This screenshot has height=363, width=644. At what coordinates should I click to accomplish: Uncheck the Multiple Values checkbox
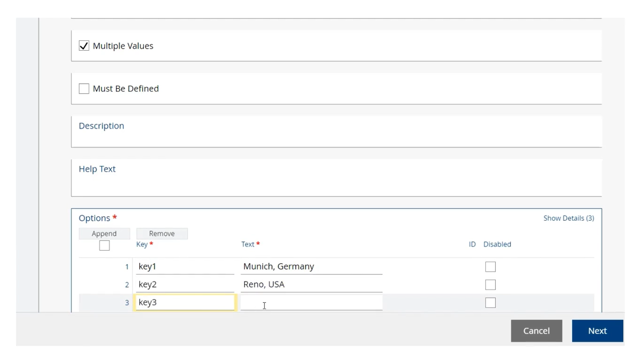click(84, 46)
